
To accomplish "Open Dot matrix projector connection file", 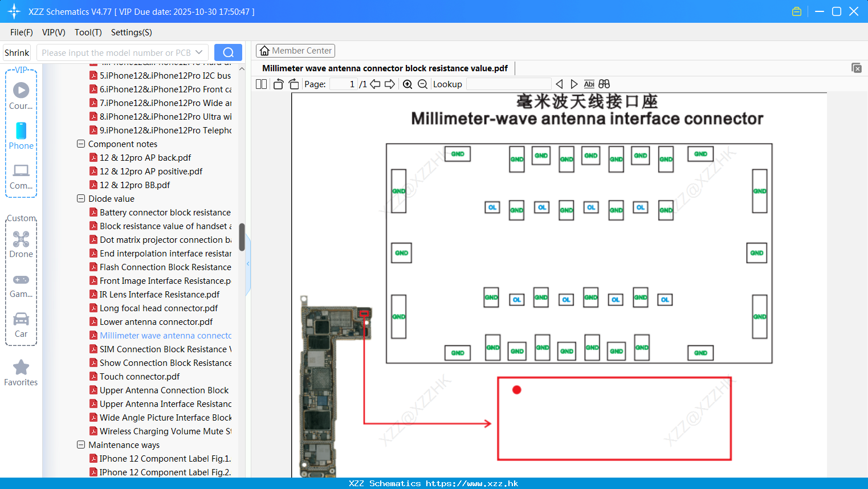I will pyautogui.click(x=161, y=239).
